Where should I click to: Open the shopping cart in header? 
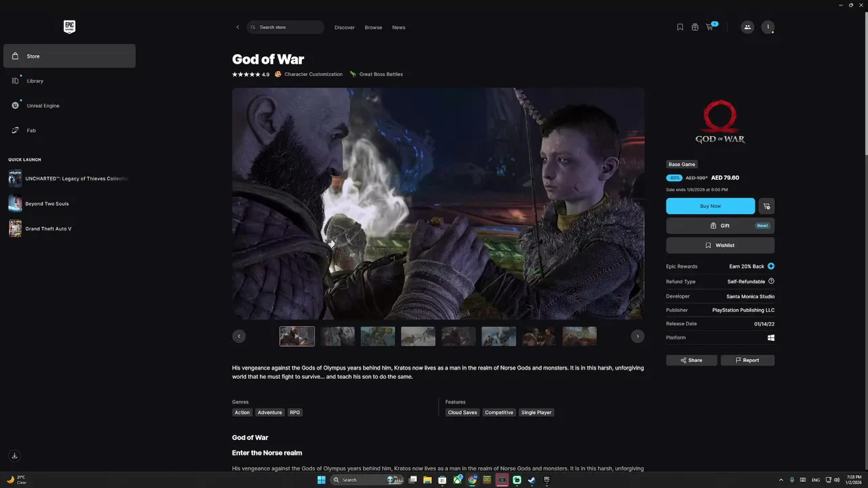[x=710, y=27]
